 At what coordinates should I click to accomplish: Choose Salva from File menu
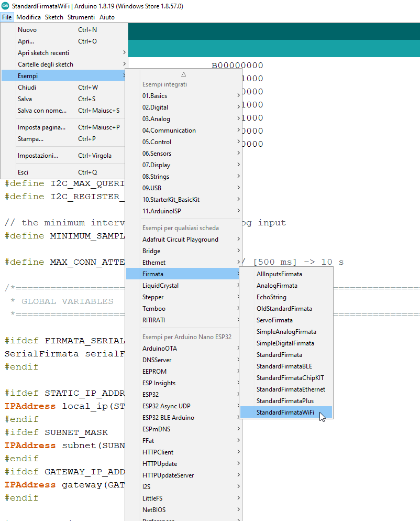coord(63,99)
